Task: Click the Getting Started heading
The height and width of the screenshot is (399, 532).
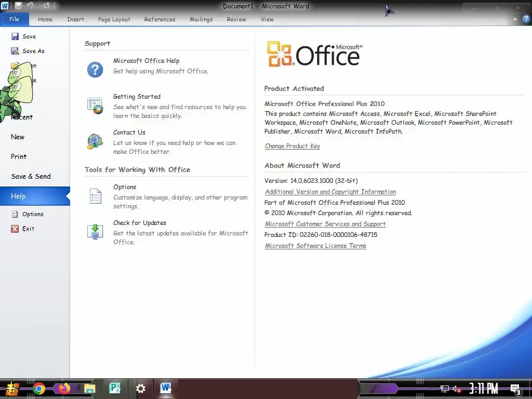Action: point(137,97)
